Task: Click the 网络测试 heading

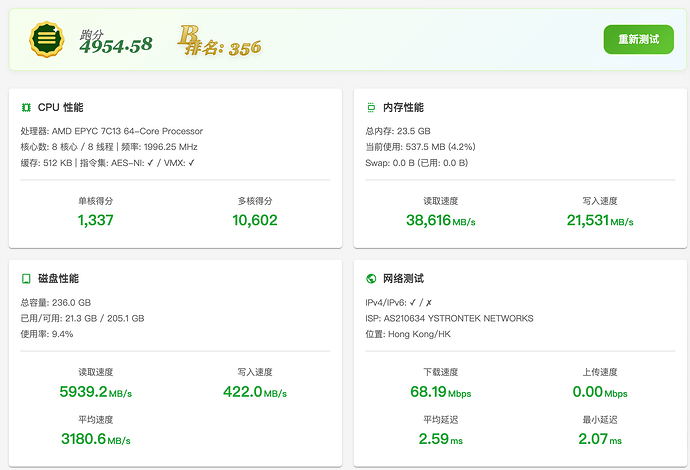Action: point(403,279)
